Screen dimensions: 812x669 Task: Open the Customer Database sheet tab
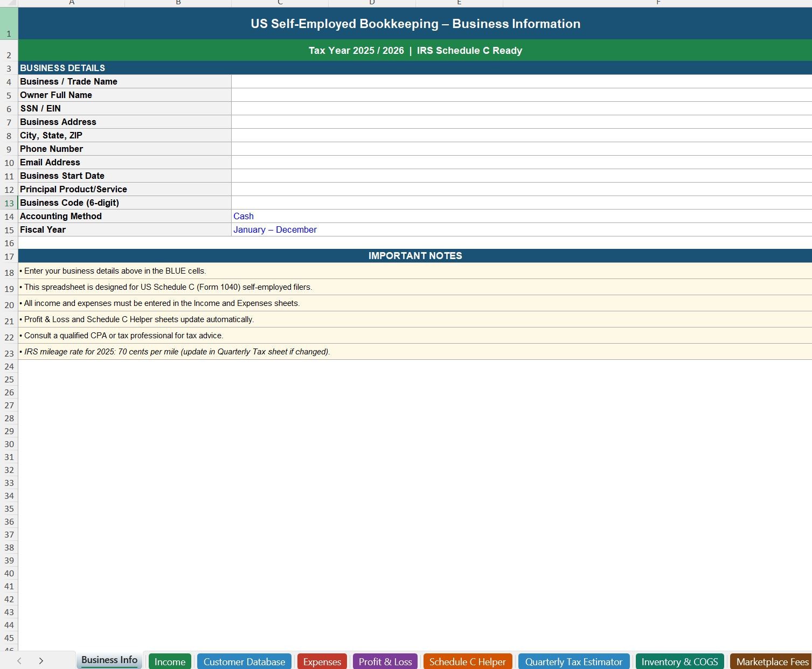[x=244, y=661]
